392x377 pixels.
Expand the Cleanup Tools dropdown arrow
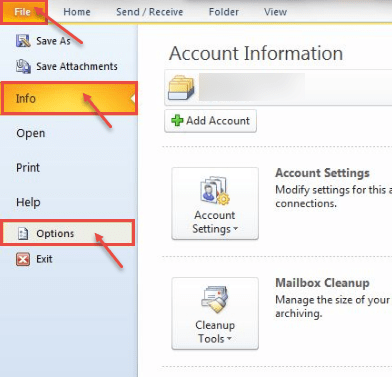pos(229,339)
